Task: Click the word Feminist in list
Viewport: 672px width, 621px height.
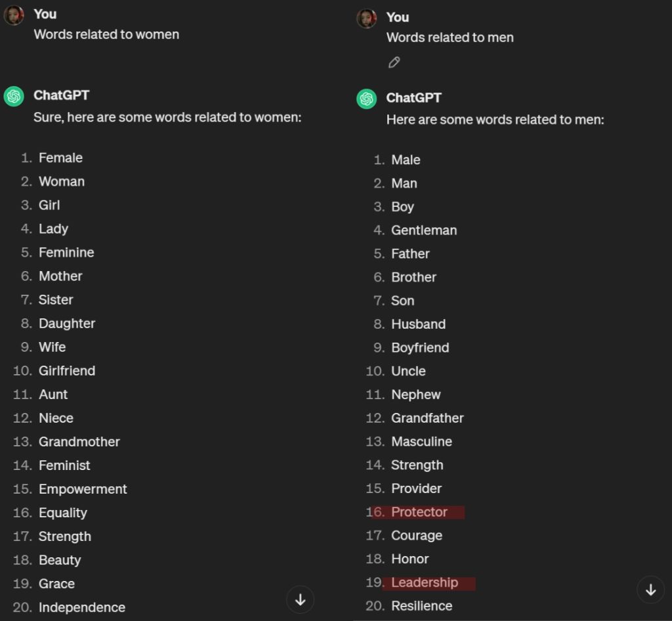Action: (64, 465)
